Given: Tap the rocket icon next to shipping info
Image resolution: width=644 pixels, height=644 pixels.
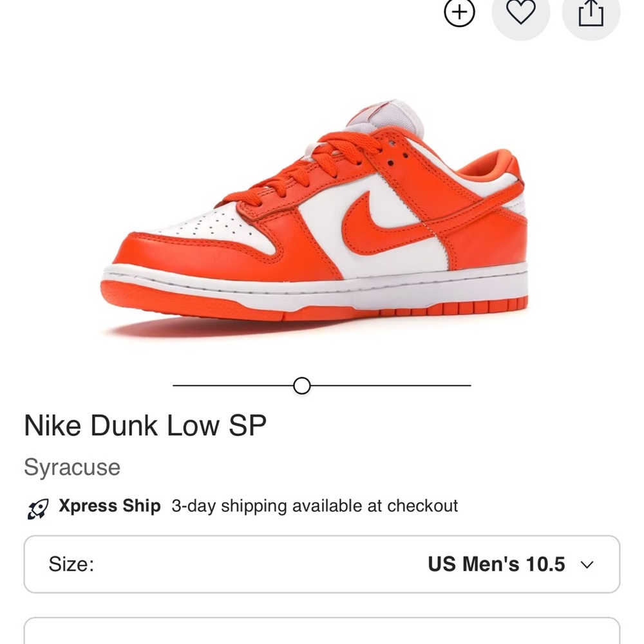Looking at the screenshot, I should 39,507.
